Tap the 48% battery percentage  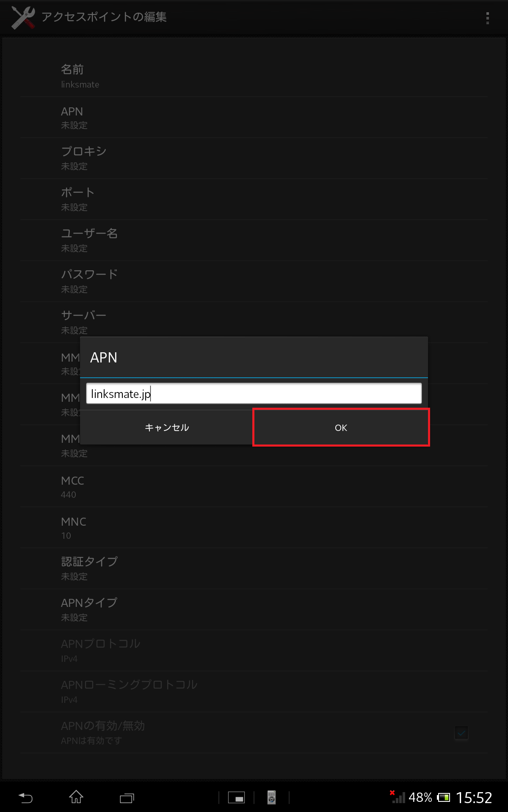click(x=420, y=798)
